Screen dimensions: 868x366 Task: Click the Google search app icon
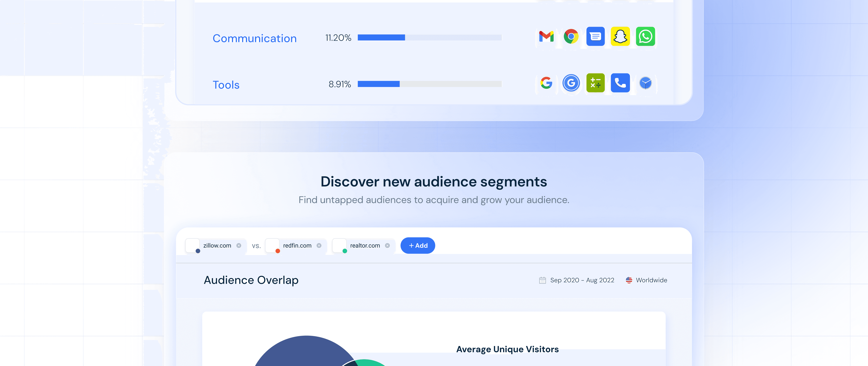546,83
